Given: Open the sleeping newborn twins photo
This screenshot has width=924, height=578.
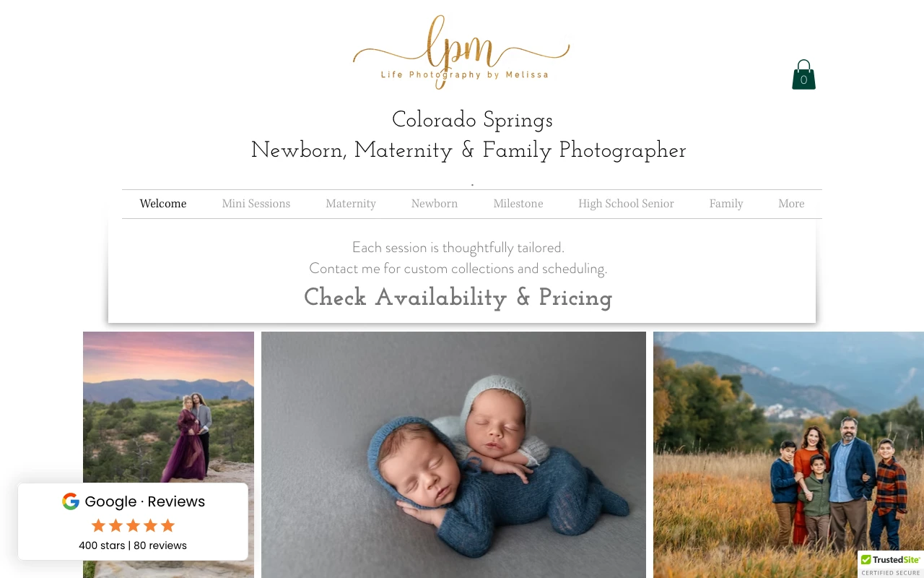Looking at the screenshot, I should tap(453, 454).
